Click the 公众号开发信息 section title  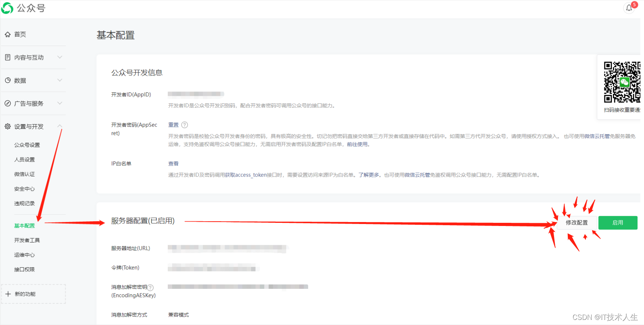pyautogui.click(x=137, y=73)
